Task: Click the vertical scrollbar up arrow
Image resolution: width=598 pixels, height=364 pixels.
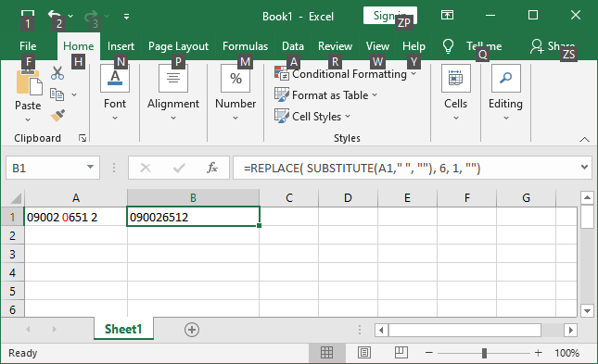Action: pos(587,197)
